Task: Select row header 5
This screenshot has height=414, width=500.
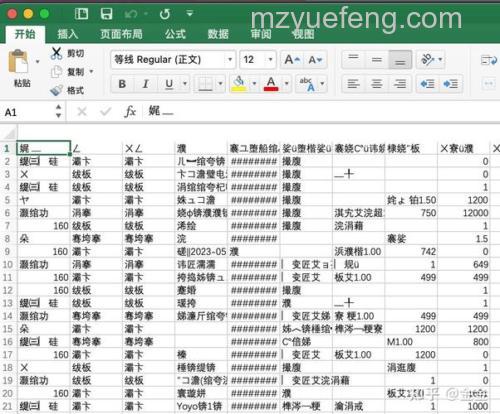Action: coord(8,200)
